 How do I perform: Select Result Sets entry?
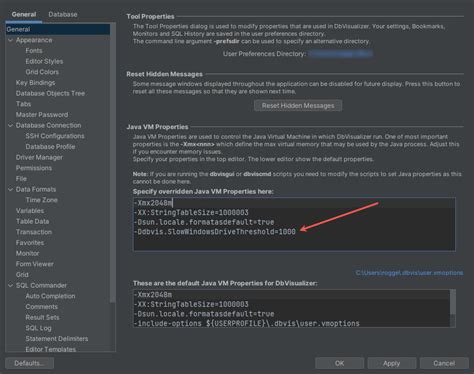pos(42,317)
